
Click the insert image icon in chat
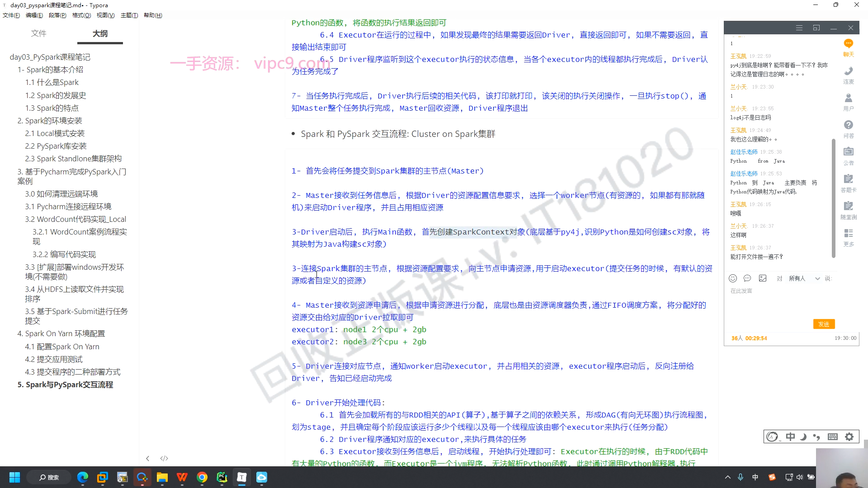(763, 278)
